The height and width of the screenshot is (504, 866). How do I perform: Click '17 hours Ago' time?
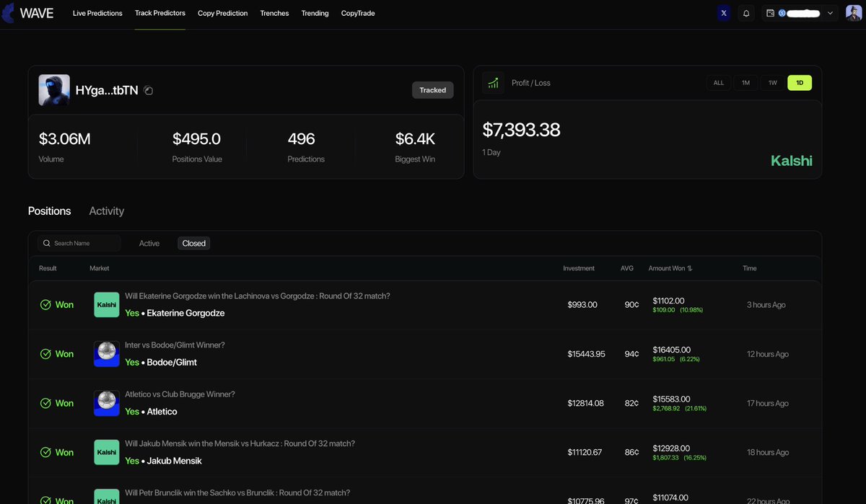(768, 403)
